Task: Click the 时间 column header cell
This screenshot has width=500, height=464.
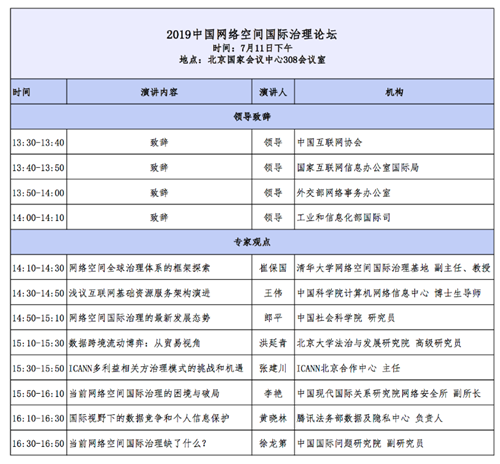Action: pyautogui.click(x=38, y=92)
